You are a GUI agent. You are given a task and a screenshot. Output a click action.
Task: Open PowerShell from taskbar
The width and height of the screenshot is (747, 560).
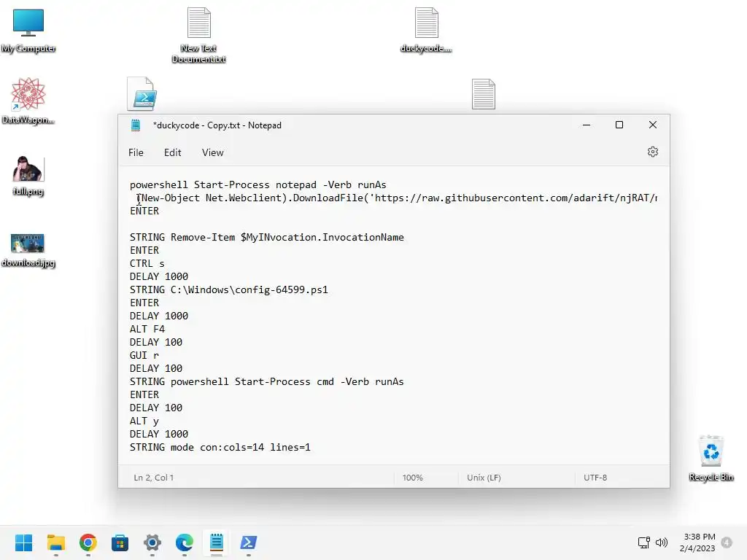pyautogui.click(x=249, y=542)
